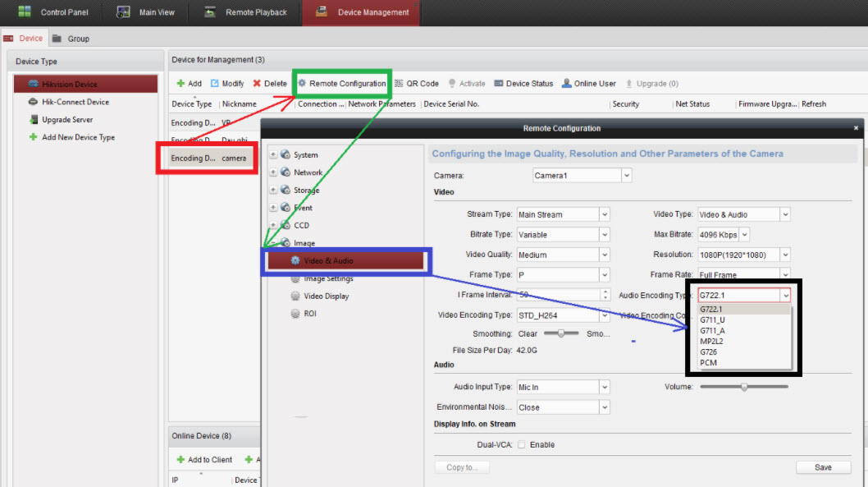Select Image Settings in the tree

click(328, 278)
